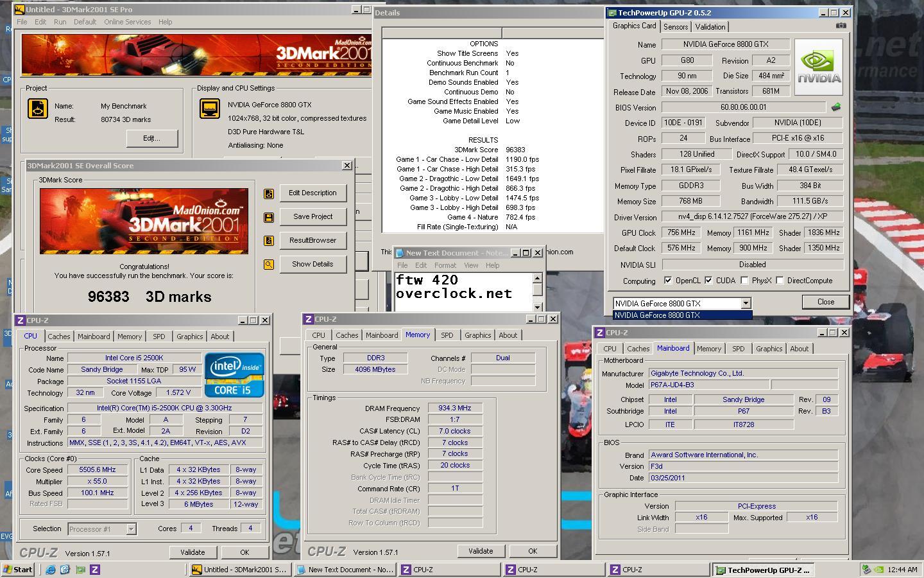Click the 3DMark2001 title bar icon
This screenshot has height=578, width=924.
pyautogui.click(x=19, y=10)
